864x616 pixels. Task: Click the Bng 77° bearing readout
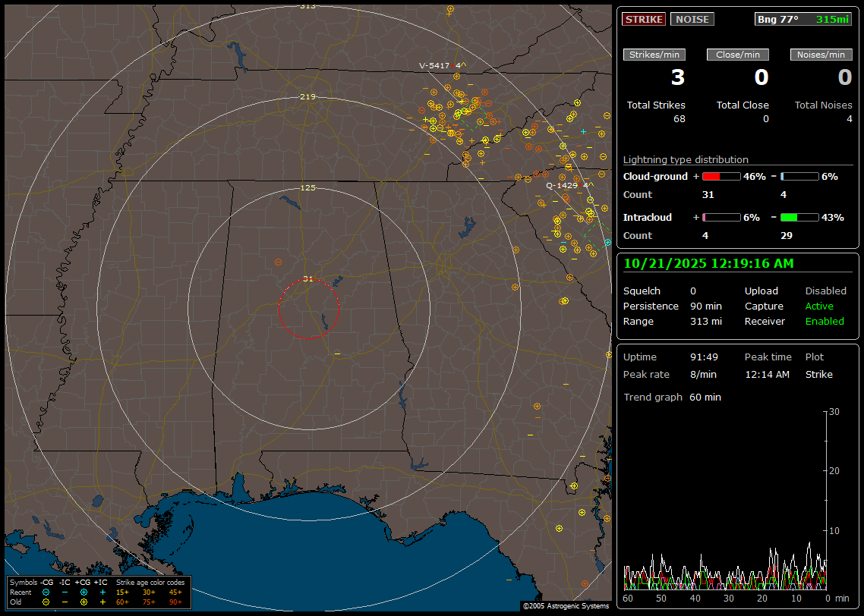tap(778, 19)
